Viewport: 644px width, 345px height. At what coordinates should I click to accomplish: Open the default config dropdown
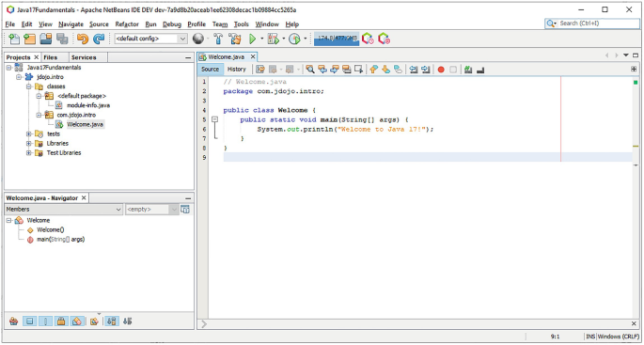tap(150, 39)
